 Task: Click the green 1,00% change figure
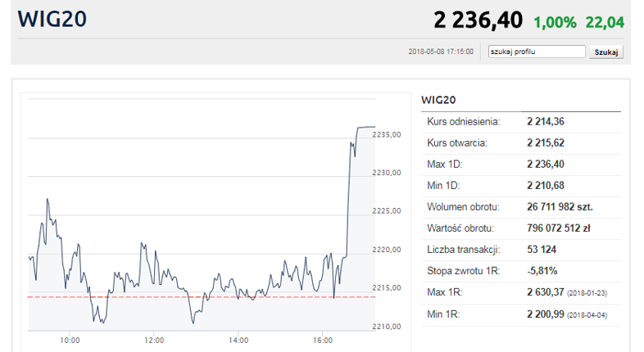tap(556, 21)
